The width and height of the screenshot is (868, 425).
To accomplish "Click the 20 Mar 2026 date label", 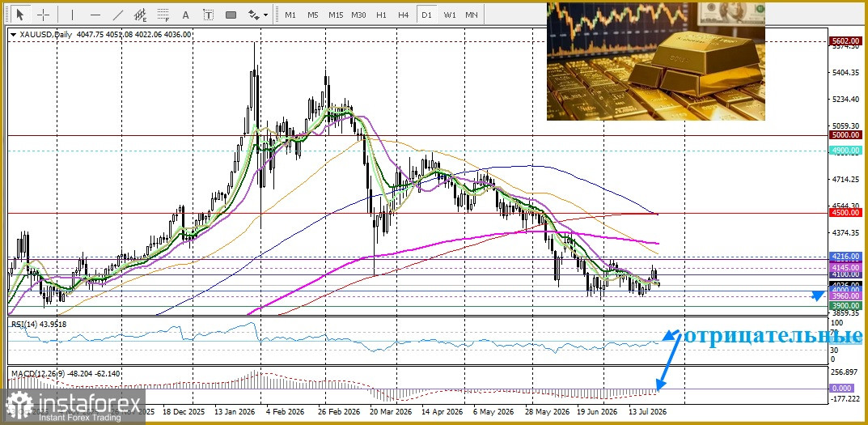I will coord(392,412).
